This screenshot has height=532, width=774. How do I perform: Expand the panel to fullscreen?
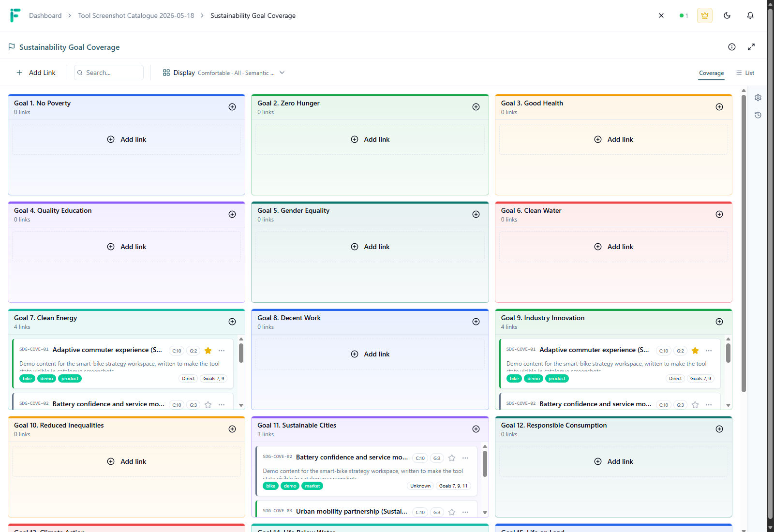coord(751,47)
